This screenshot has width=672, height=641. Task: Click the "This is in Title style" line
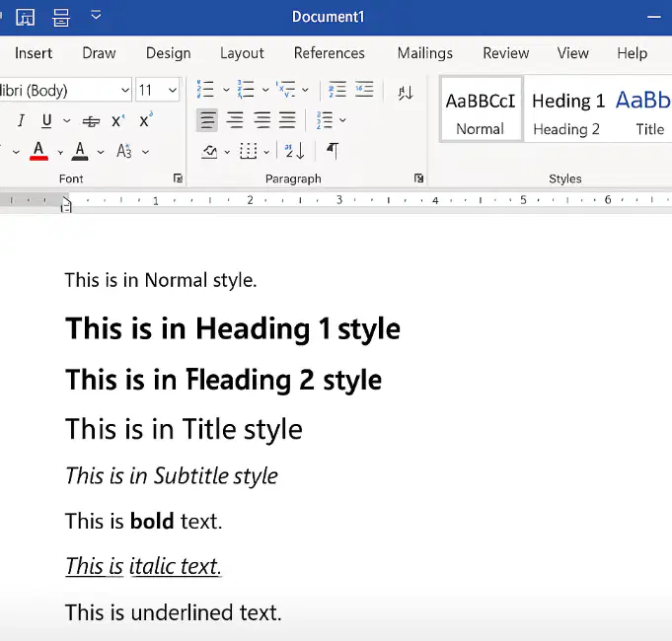tap(184, 429)
